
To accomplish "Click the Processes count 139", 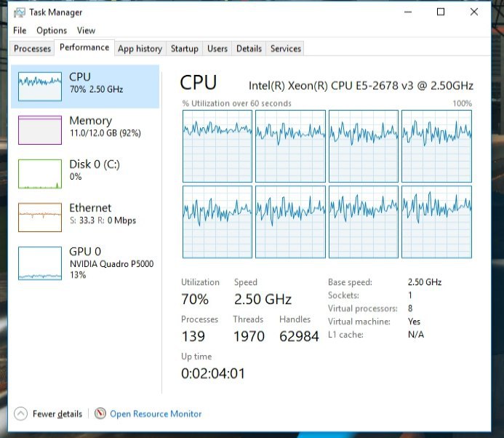I will [193, 336].
